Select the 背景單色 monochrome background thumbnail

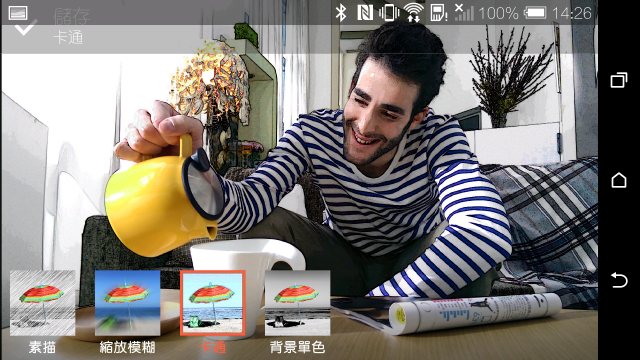coord(298,303)
